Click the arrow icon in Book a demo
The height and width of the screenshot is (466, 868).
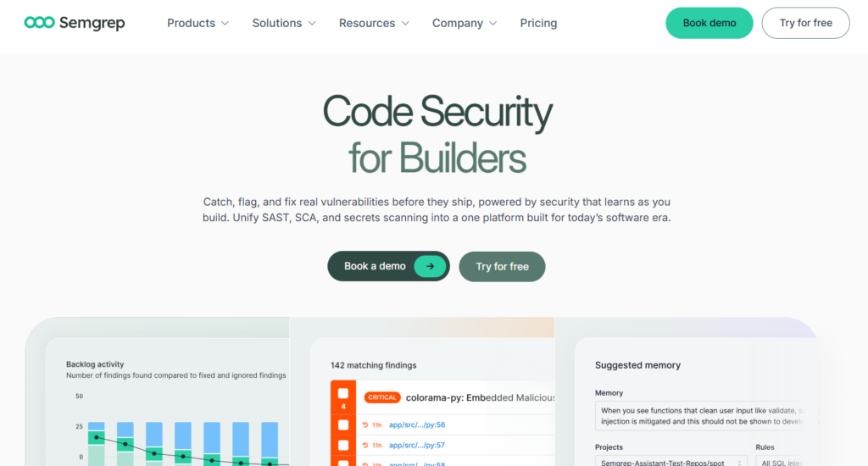[x=430, y=266]
